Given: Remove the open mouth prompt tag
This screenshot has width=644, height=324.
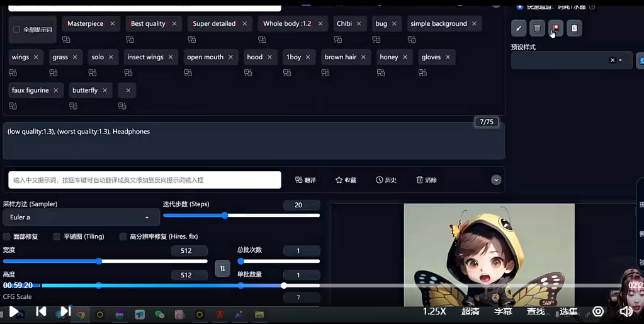Looking at the screenshot, I should coord(231,57).
